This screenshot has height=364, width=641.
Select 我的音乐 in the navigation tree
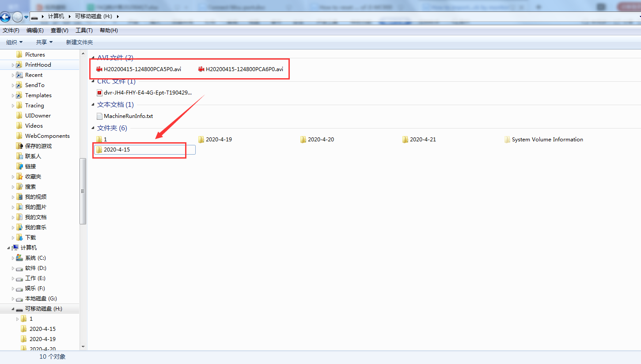pyautogui.click(x=35, y=227)
